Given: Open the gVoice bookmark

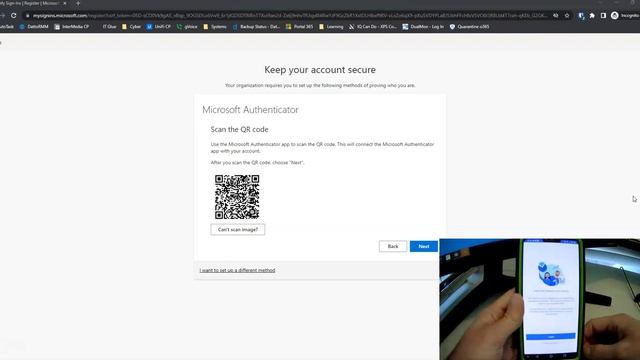Looking at the screenshot, I should coord(187,27).
